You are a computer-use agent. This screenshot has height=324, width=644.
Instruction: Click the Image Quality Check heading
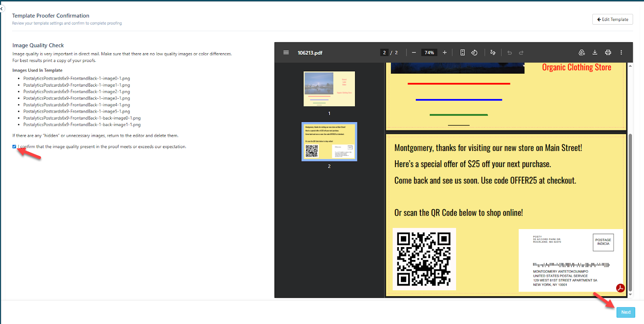coord(38,45)
